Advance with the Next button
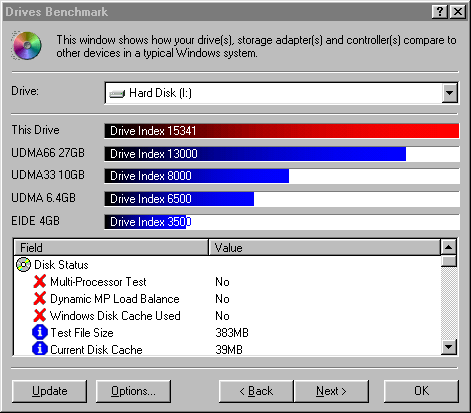 tap(331, 391)
